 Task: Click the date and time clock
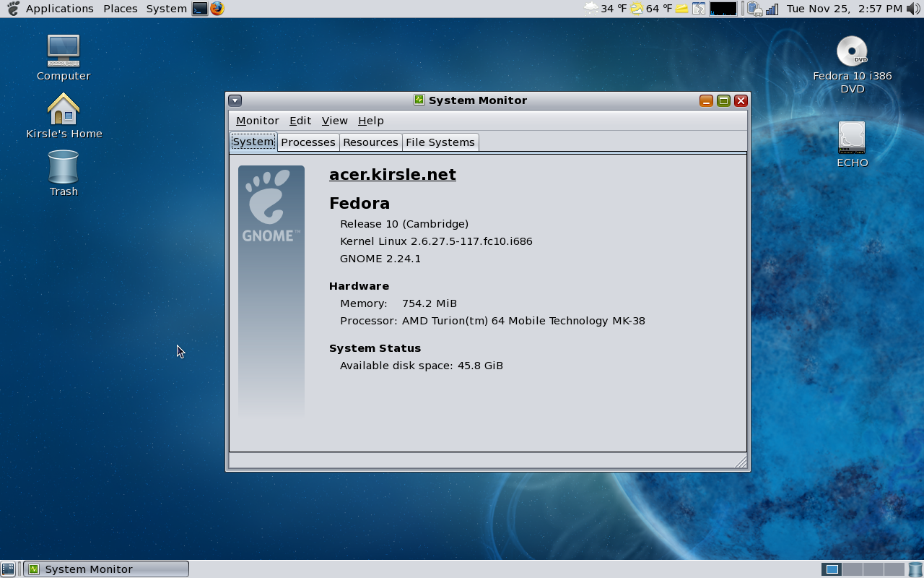coord(845,9)
